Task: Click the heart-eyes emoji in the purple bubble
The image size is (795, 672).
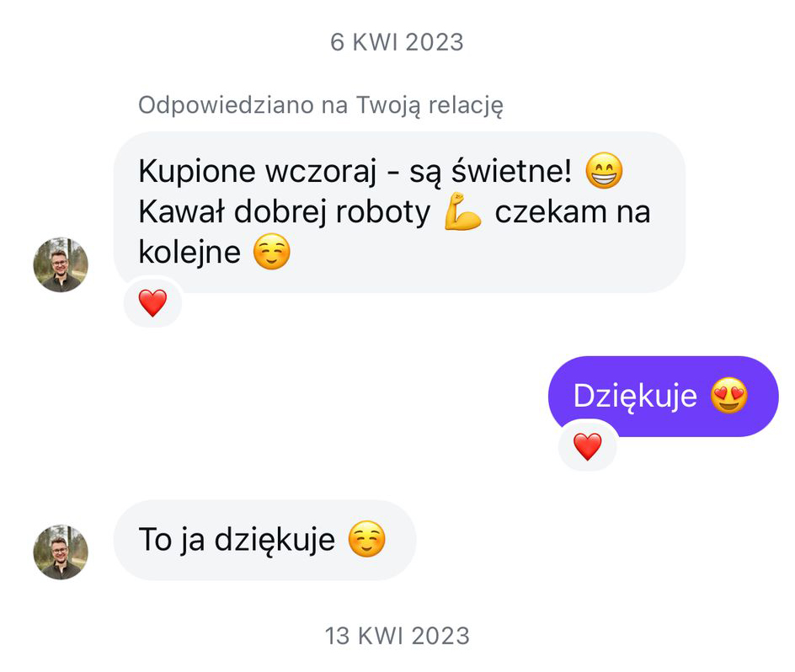Action: pyautogui.click(x=728, y=396)
